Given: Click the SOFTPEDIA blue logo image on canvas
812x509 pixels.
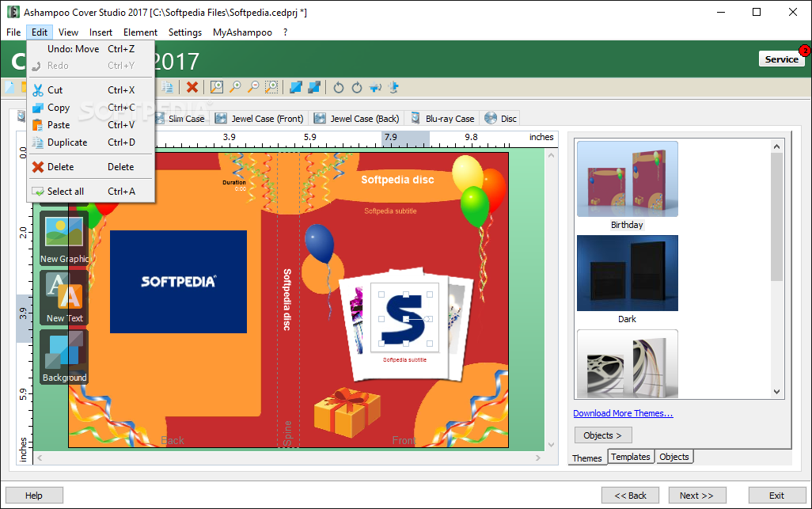Looking at the screenshot, I should 178,282.
